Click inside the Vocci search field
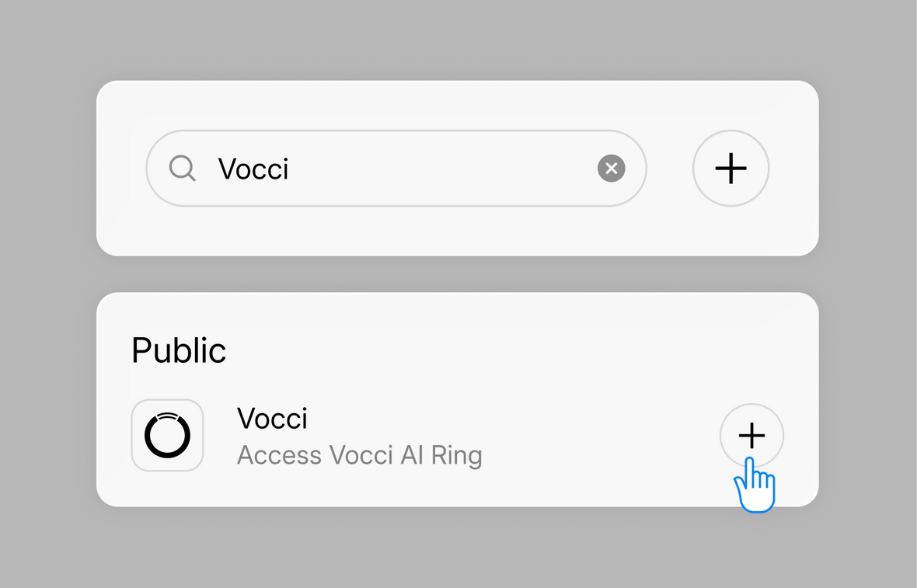 coord(396,169)
